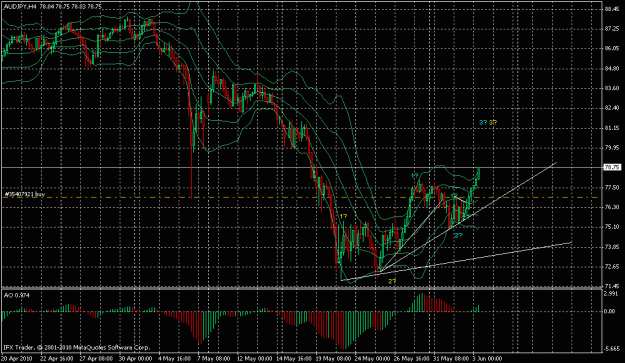Click the cyan '3?' wave label
Viewport: 625px width, 363px height.
pyautogui.click(x=483, y=122)
